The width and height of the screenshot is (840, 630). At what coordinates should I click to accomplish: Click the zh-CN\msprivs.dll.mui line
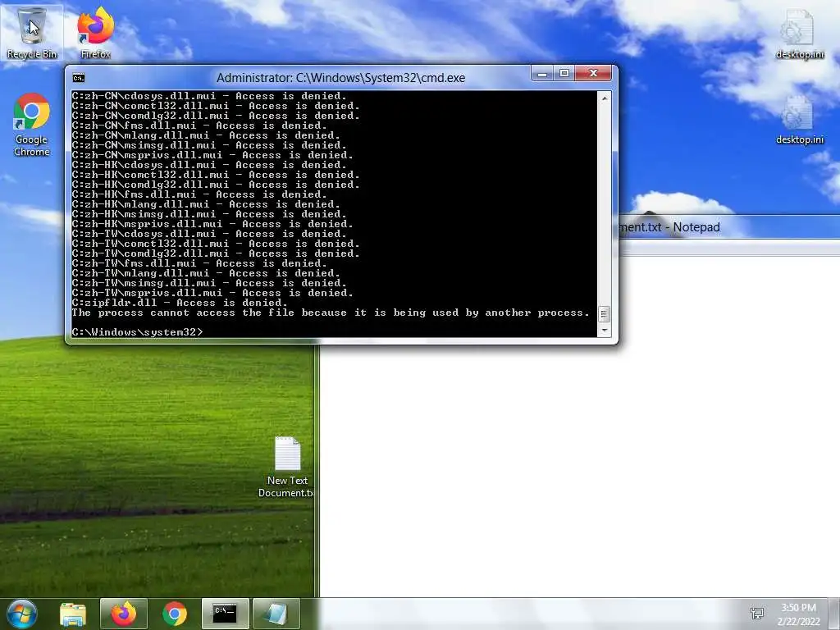point(212,155)
